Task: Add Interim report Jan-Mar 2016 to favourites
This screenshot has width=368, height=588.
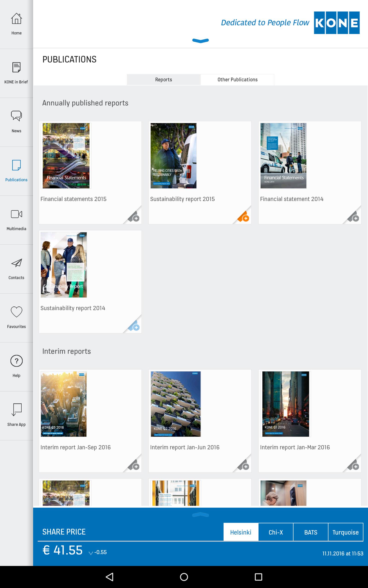Action: point(354,465)
